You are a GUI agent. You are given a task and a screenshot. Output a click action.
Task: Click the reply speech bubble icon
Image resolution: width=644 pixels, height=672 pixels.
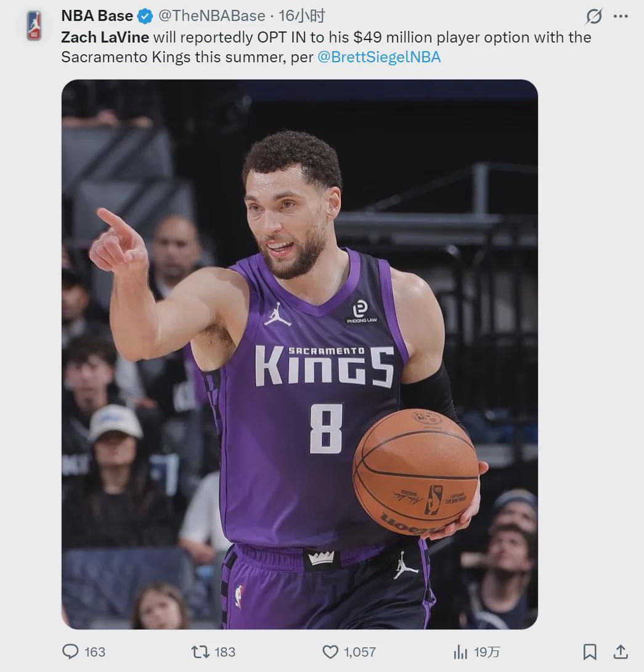click(71, 652)
